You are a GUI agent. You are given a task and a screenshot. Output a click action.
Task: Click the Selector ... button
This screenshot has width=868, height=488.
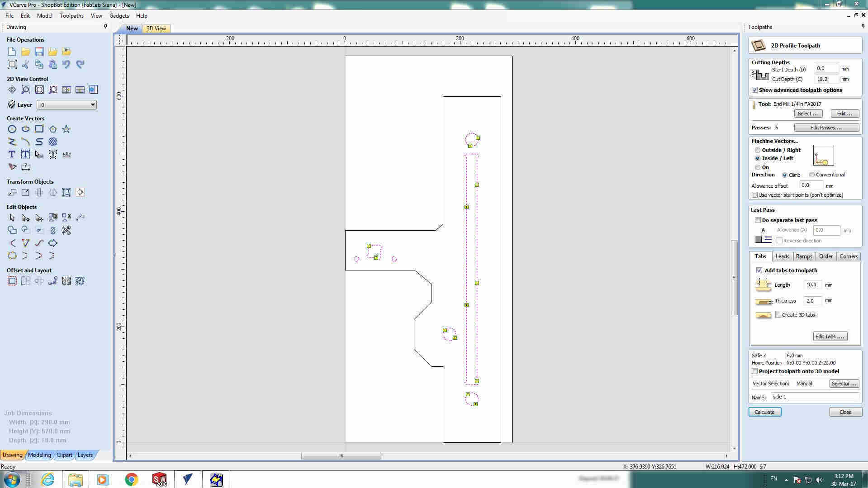point(844,384)
